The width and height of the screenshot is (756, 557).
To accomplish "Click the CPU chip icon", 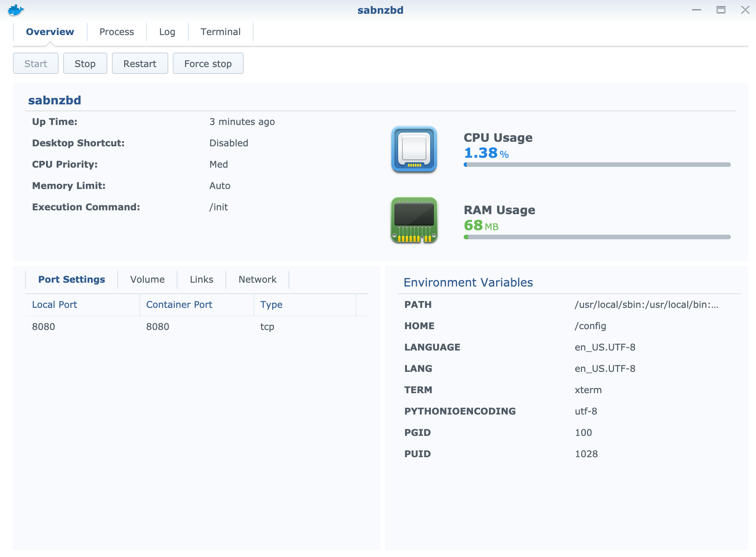I will (x=414, y=149).
